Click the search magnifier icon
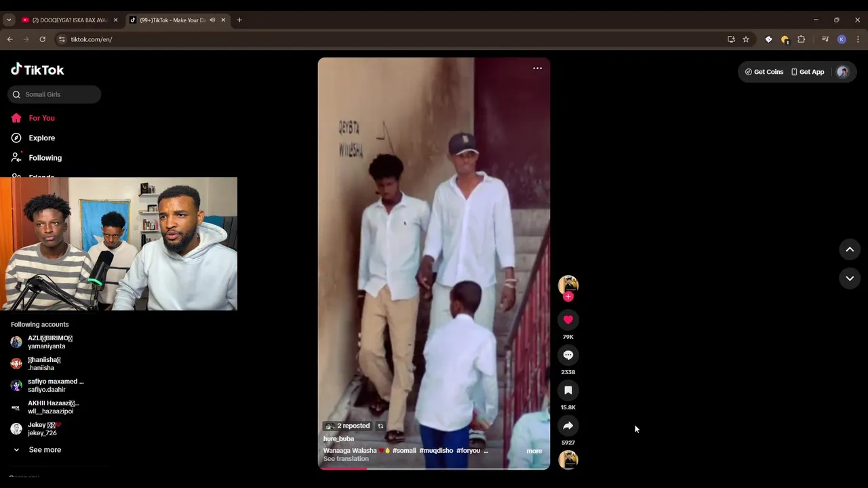 [16, 94]
